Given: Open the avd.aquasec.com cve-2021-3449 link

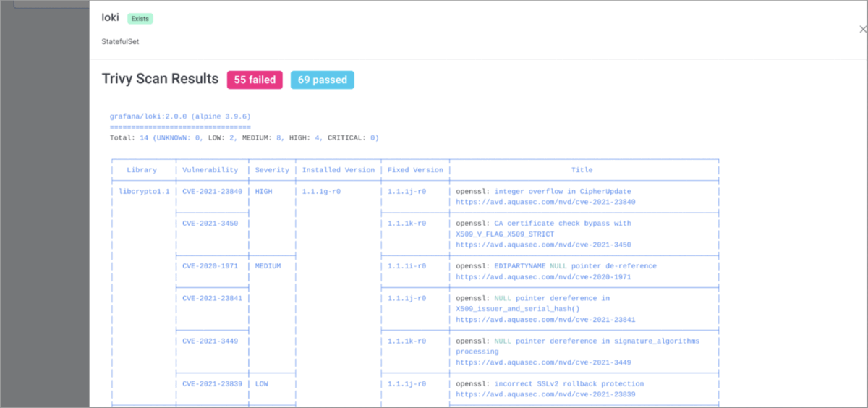Looking at the screenshot, I should [x=543, y=362].
